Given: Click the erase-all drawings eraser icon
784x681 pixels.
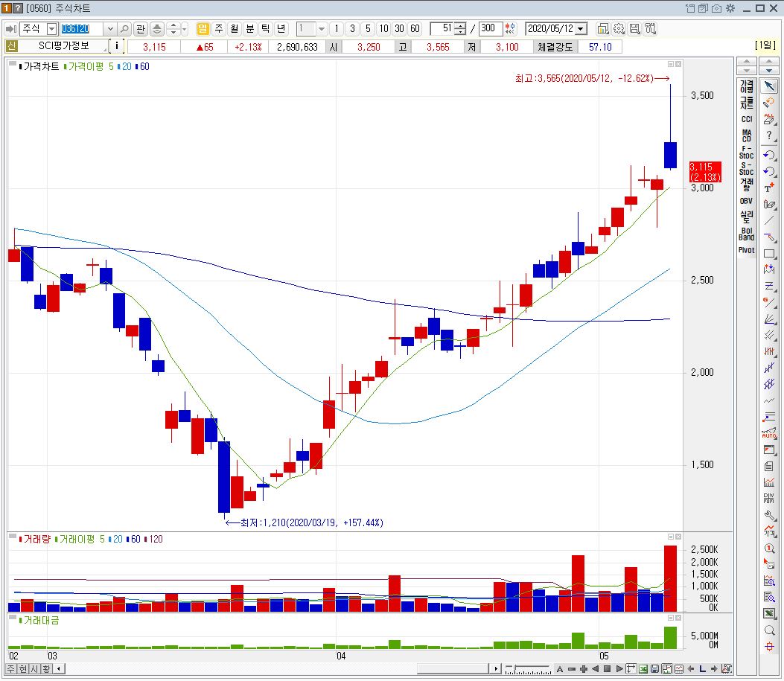Looking at the screenshot, I should tap(770, 119).
